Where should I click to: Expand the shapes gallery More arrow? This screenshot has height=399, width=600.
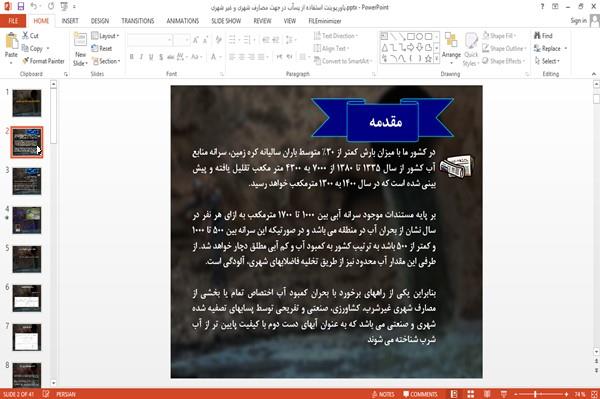point(437,59)
